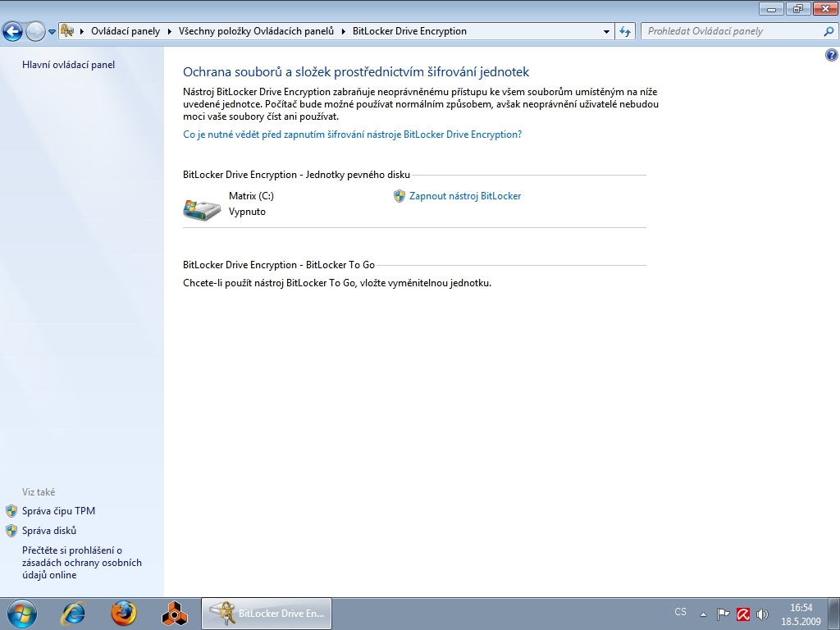This screenshot has width=840, height=630.
Task: Close the BitLocker window with red X
Action: [x=825, y=8]
